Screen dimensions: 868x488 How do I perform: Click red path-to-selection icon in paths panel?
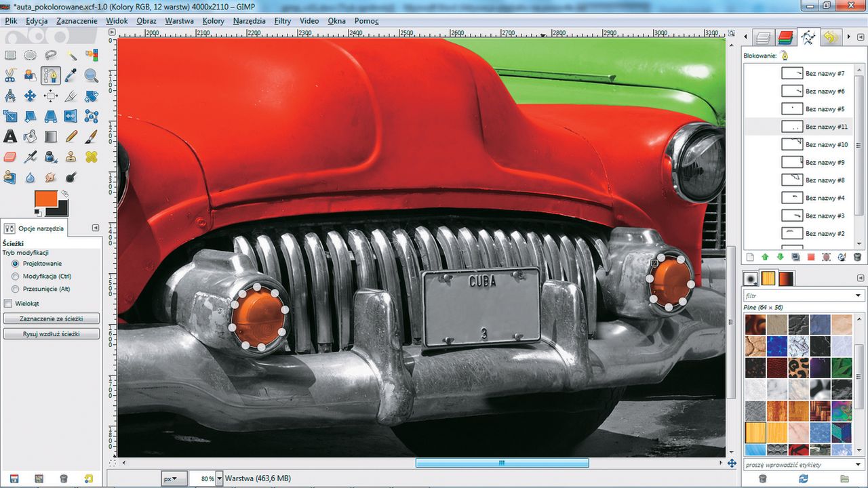click(811, 257)
